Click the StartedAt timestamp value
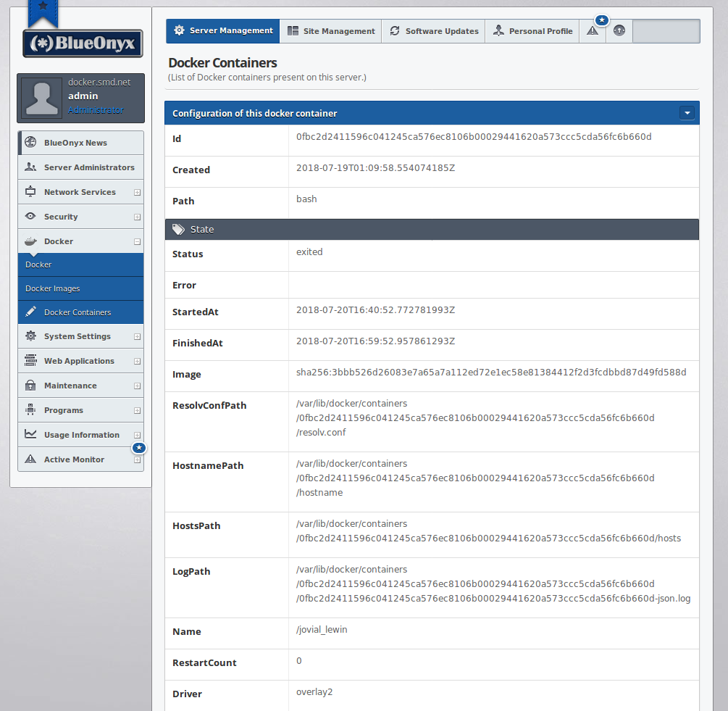 (376, 309)
